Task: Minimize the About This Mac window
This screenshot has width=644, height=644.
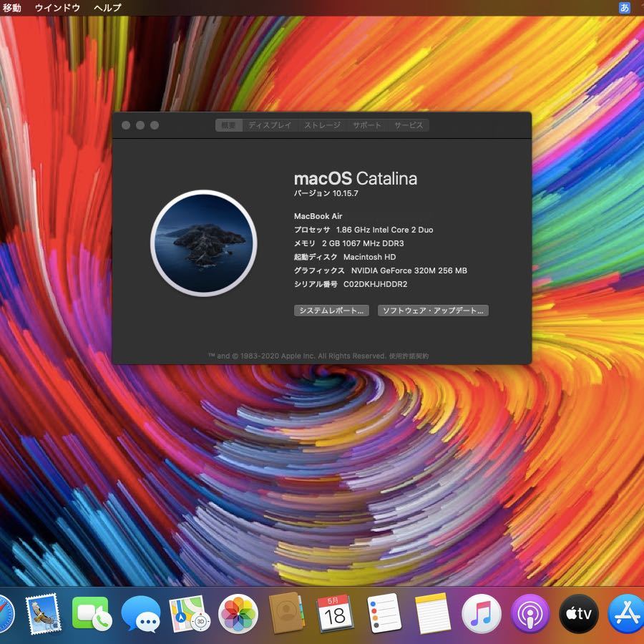Action: pyautogui.click(x=140, y=125)
